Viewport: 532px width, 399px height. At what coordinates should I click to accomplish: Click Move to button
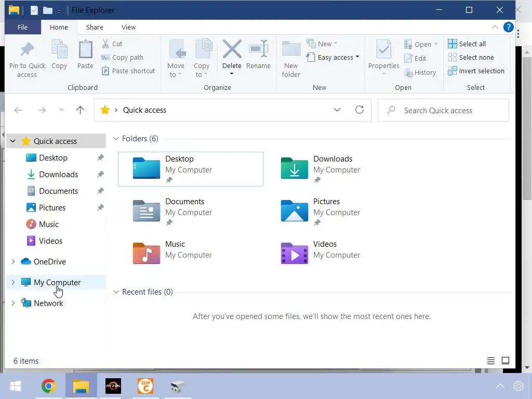176,59
